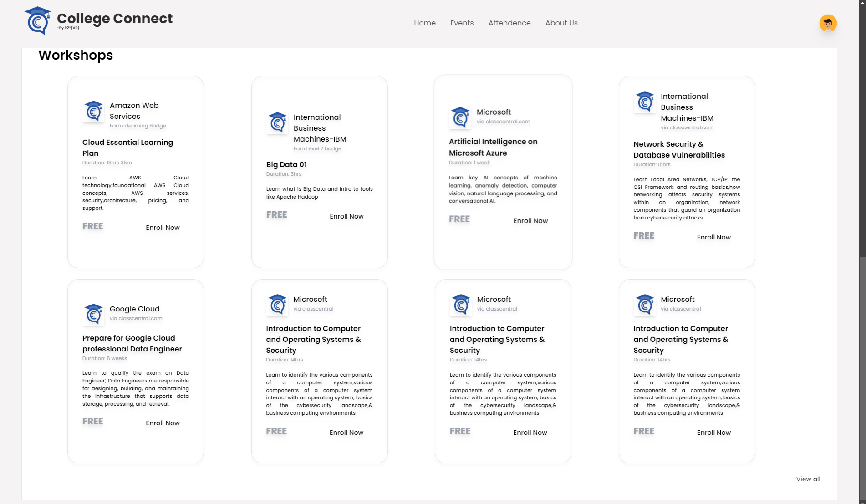Image resolution: width=866 pixels, height=504 pixels.
Task: Enroll Now in the Big Data 01 workshop
Action: (346, 216)
